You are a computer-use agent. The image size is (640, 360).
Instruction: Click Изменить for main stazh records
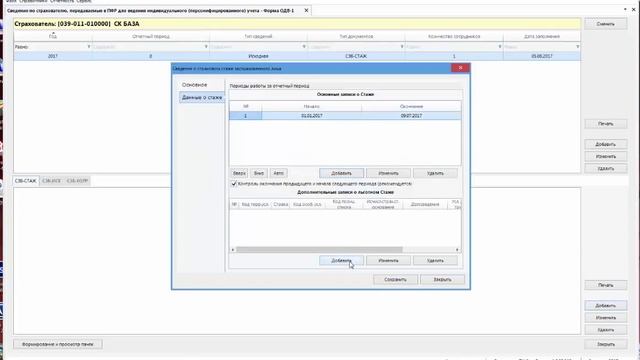(388, 173)
